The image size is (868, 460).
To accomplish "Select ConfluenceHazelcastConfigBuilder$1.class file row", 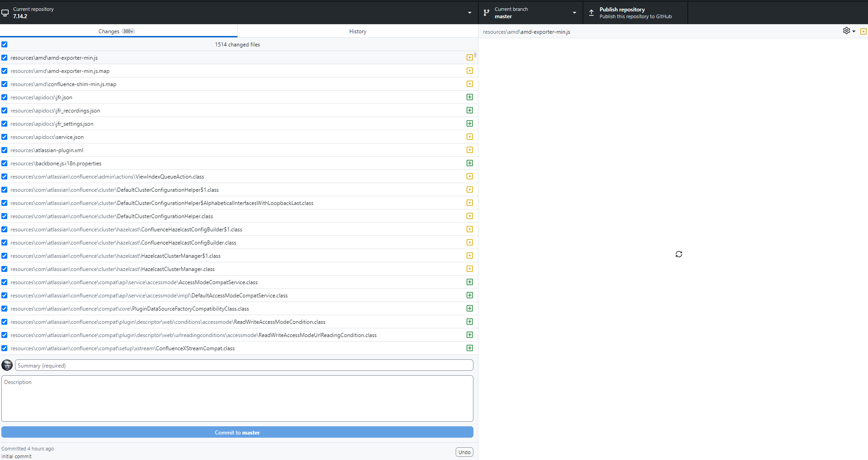I will tap(239, 229).
